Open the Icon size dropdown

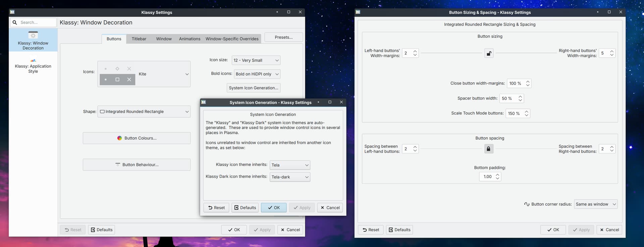point(256,60)
